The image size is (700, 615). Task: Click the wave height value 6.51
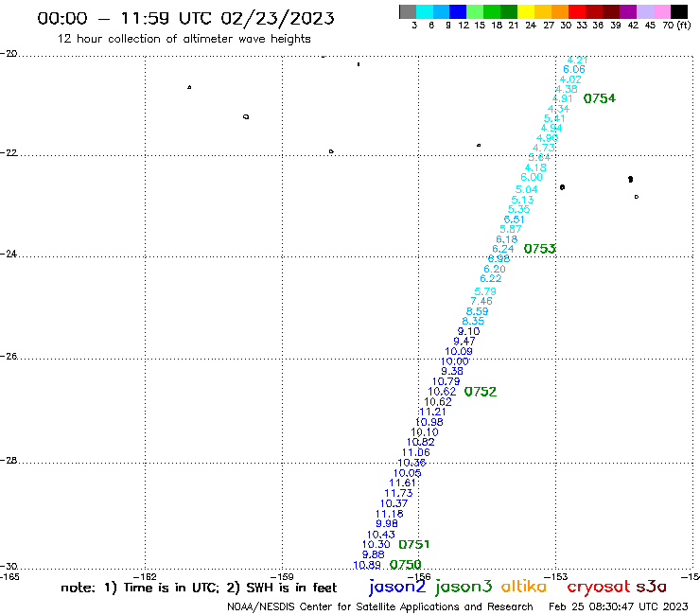(514, 220)
